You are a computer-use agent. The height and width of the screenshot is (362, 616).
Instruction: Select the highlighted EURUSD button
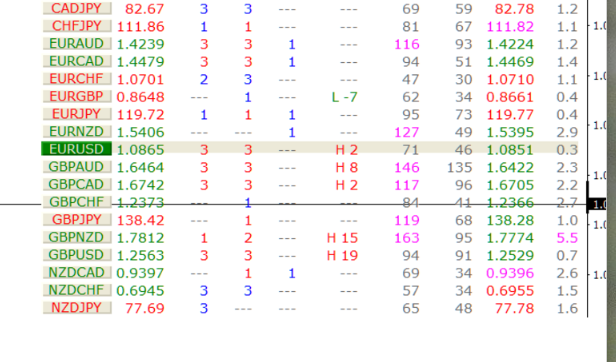[77, 149]
